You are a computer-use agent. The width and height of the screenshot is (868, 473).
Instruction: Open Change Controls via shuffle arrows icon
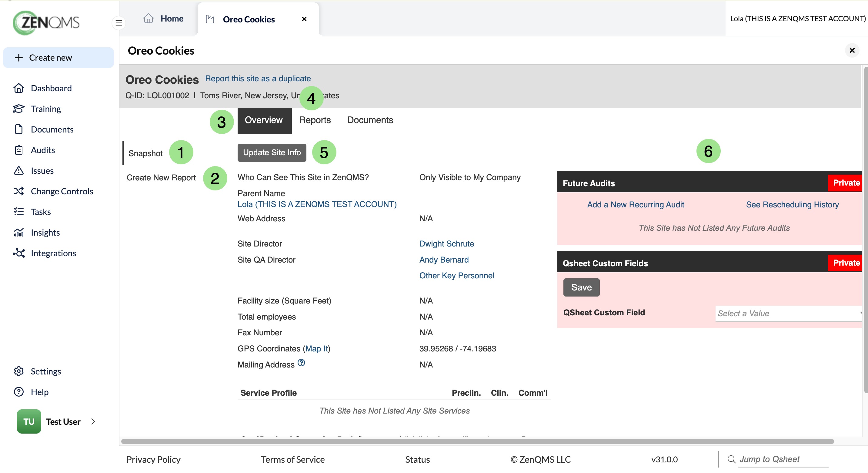18,191
